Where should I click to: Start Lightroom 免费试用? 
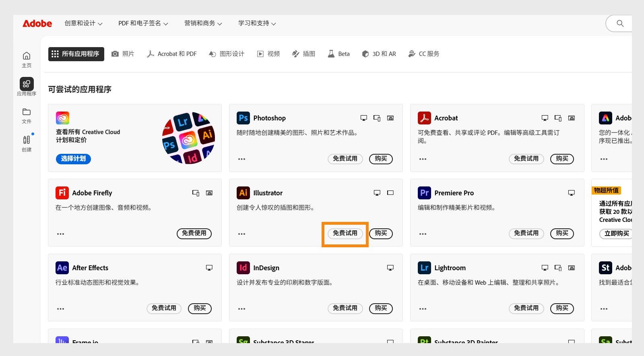tap(526, 308)
